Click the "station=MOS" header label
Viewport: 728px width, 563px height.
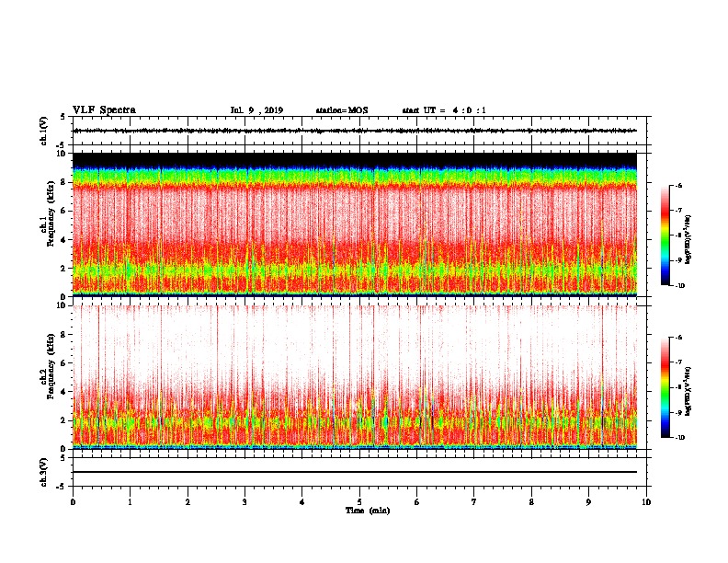(342, 110)
